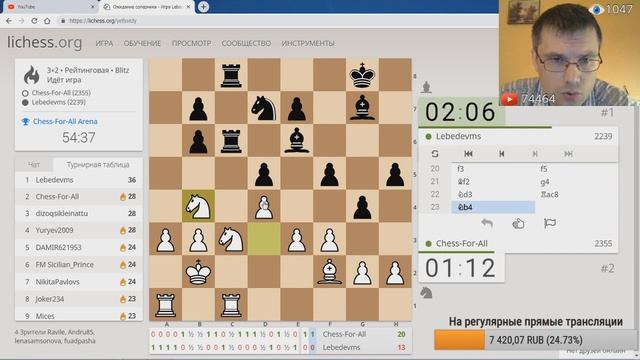This screenshot has width=640, height=360.
Task: Click the white rook on a1
Action: (166, 304)
